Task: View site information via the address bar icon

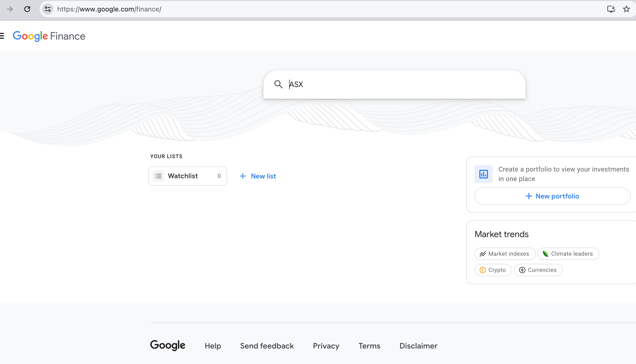Action: 47,9
